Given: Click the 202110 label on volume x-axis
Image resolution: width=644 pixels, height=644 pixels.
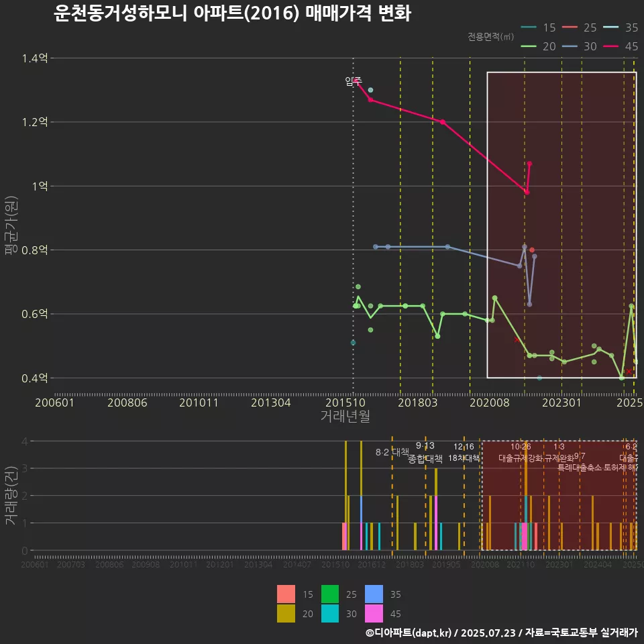Looking at the screenshot, I should point(521,564).
